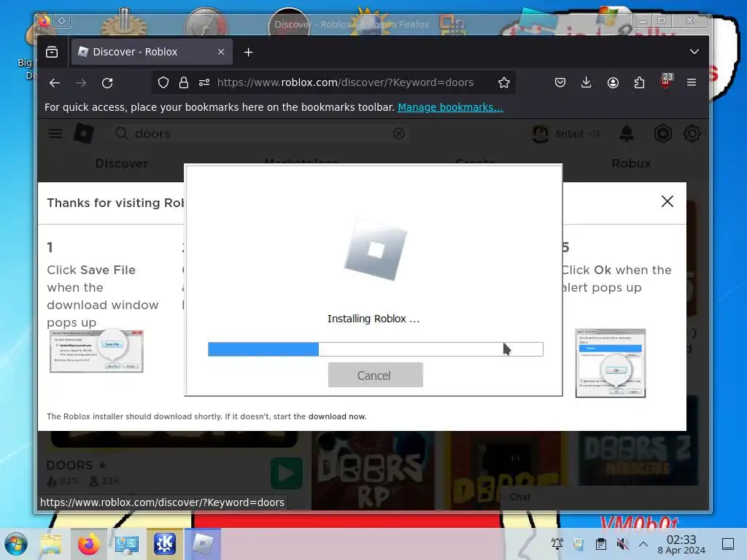Close the Thanks for visiting Roblox panel
The image size is (747, 560).
pyautogui.click(x=667, y=201)
